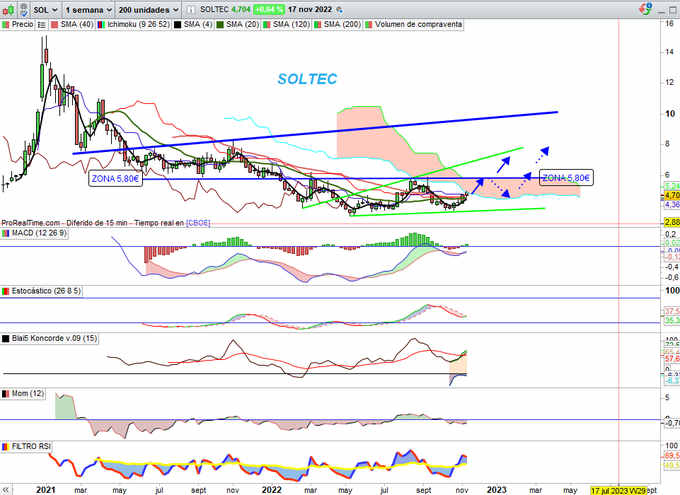The height and width of the screenshot is (495, 680).
Task: Click the dark green SMA (20) color swatch
Action: (220, 25)
